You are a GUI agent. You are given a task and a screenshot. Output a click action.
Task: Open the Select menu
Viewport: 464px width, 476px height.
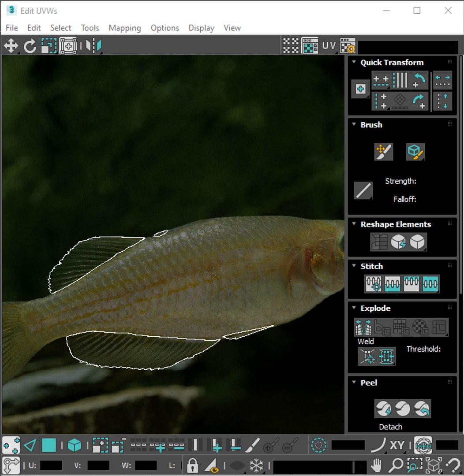click(x=61, y=28)
